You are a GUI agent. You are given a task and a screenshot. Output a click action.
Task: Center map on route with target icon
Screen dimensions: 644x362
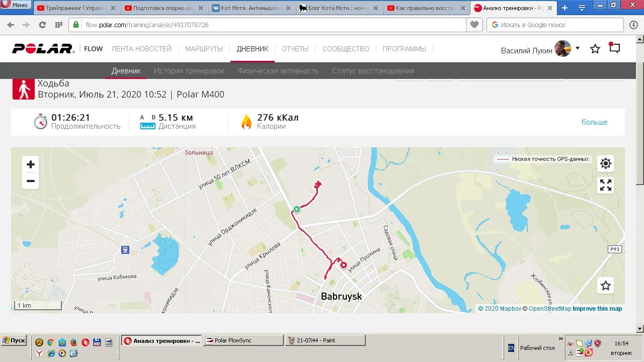point(606,163)
